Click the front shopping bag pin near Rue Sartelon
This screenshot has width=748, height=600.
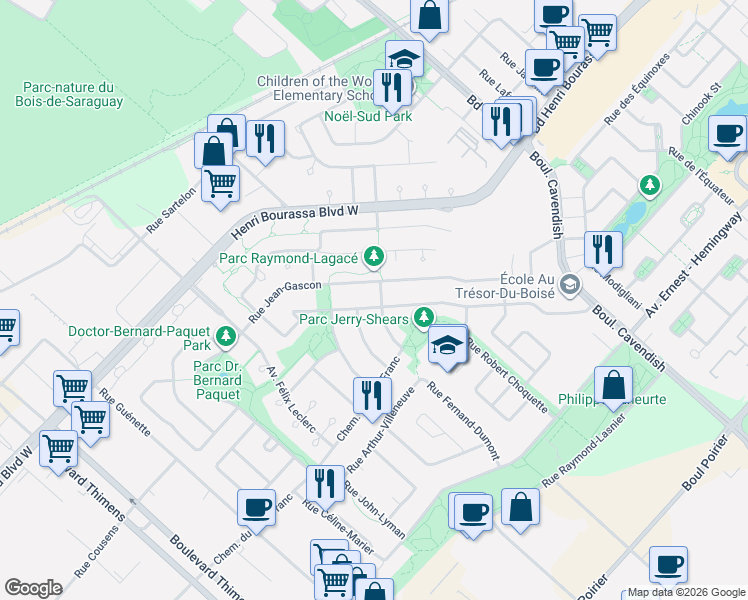click(x=214, y=151)
